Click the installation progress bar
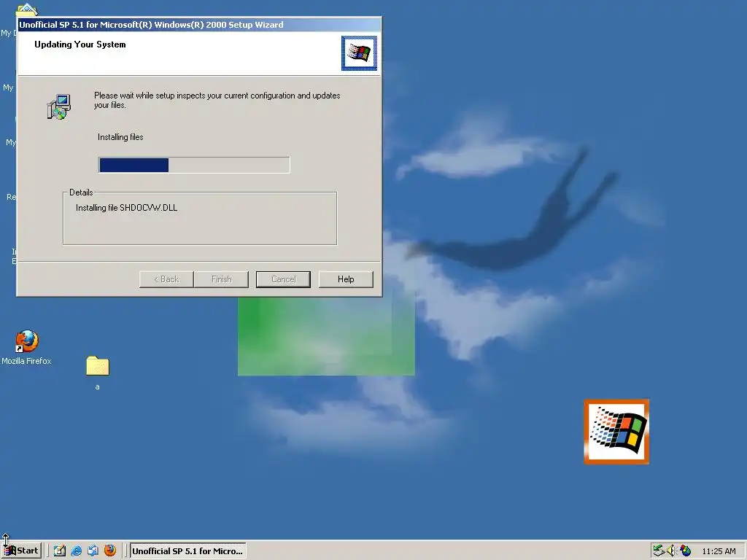 [x=194, y=165]
